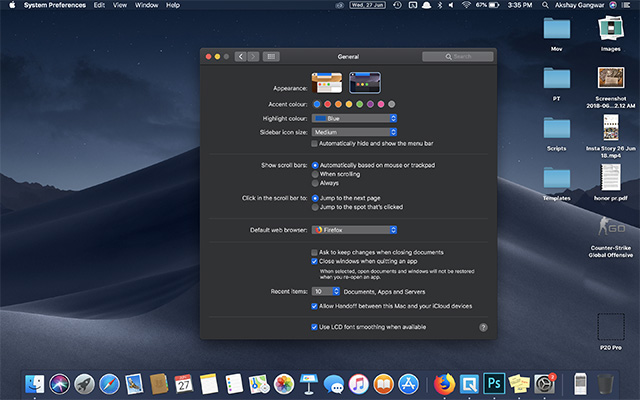Choose the yellow accent colour
Image resolution: width=640 pixels, height=400 pixels.
[349, 104]
